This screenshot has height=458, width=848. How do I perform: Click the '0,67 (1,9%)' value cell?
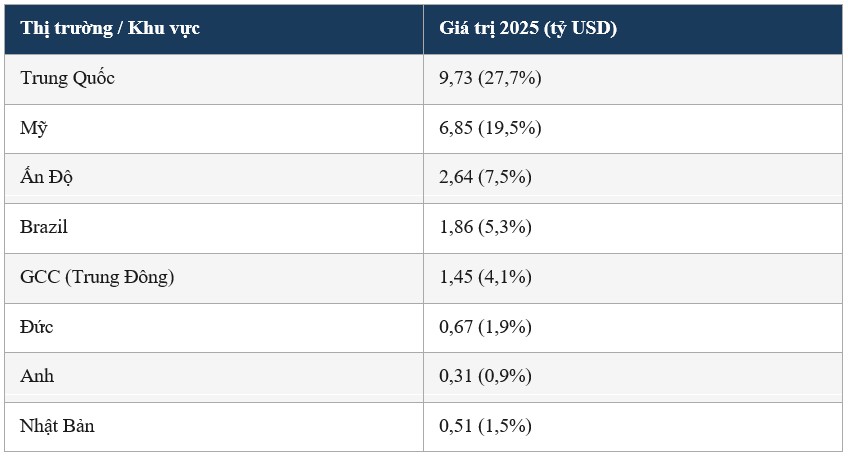pyautogui.click(x=485, y=327)
